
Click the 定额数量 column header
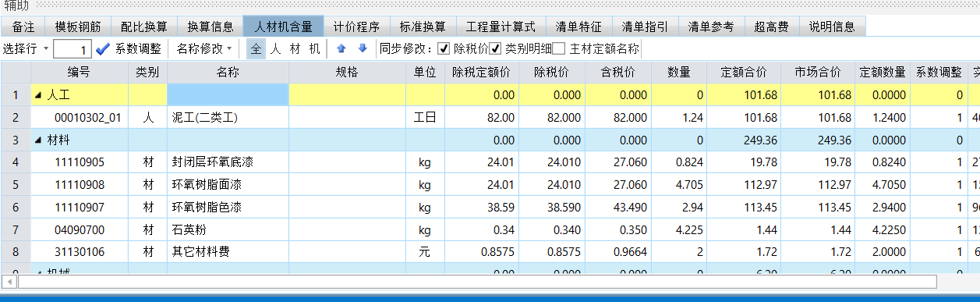883,73
